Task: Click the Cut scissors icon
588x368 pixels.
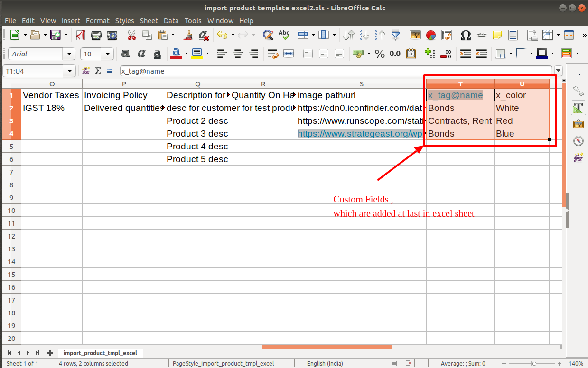Action: tap(131, 35)
